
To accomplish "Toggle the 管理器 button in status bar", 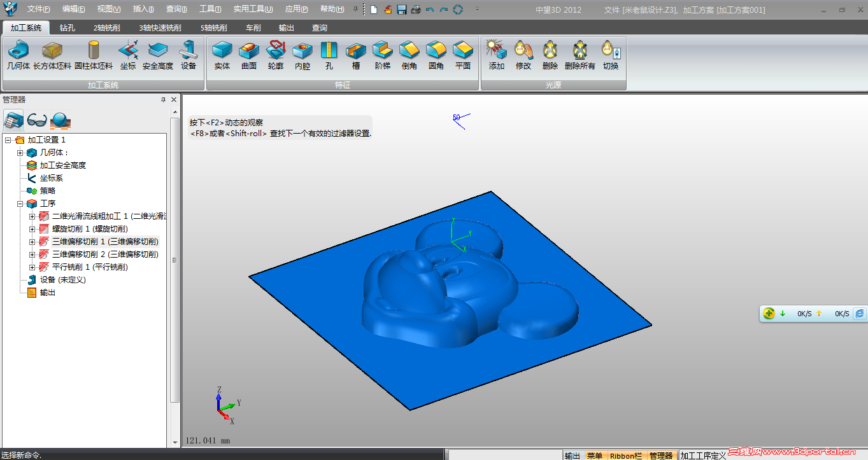I will 661,456.
